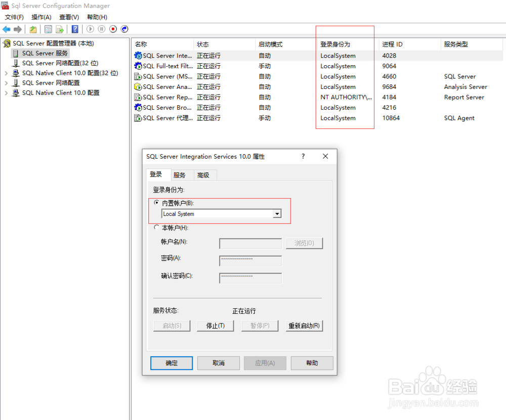Click the Start service toolbar icon

[91, 29]
